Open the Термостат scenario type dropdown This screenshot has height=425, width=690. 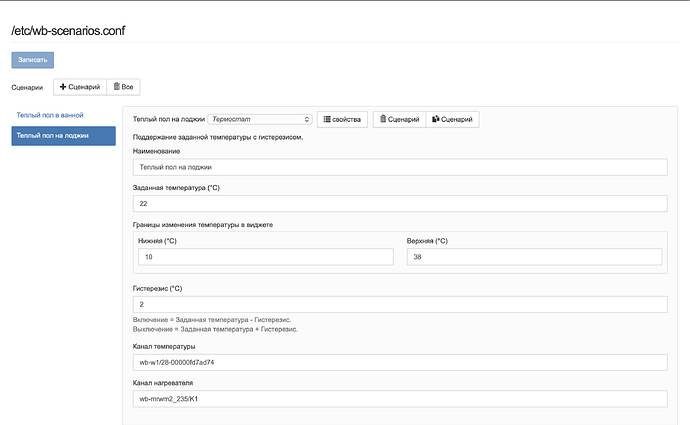(260, 119)
